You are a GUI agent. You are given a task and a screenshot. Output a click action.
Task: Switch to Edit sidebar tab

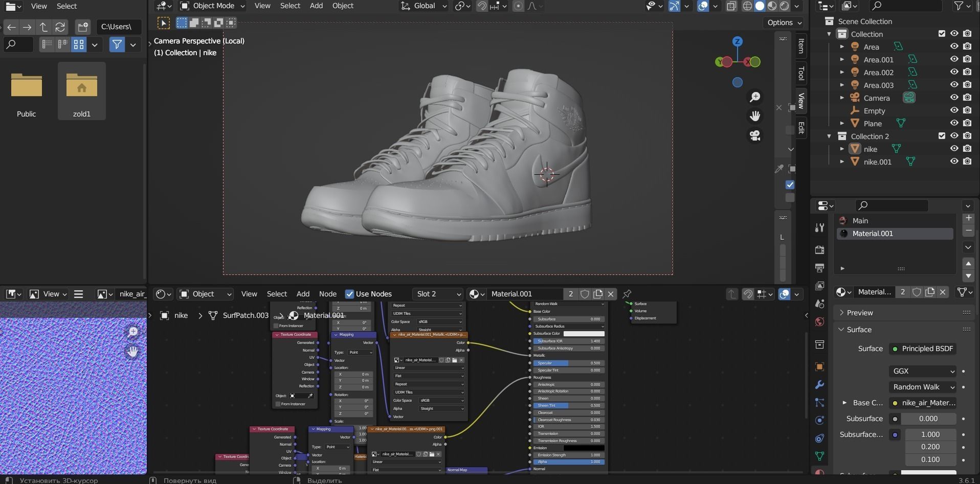click(x=801, y=128)
